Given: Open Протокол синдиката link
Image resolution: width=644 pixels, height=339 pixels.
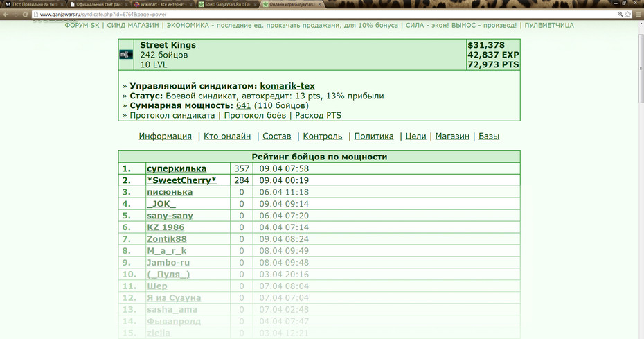Looking at the screenshot, I should coord(172,116).
